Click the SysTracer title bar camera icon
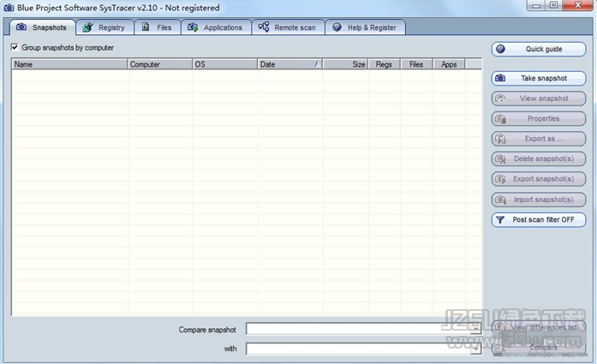Viewport: 597px width, 364px height. click(9, 8)
